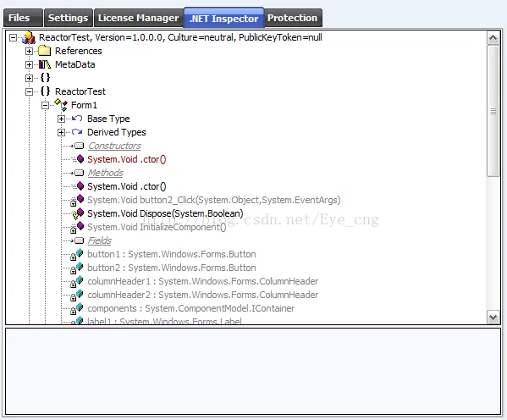Image resolution: width=507 pixels, height=420 pixels.
Task: Open the Settings tab
Action: (x=69, y=18)
